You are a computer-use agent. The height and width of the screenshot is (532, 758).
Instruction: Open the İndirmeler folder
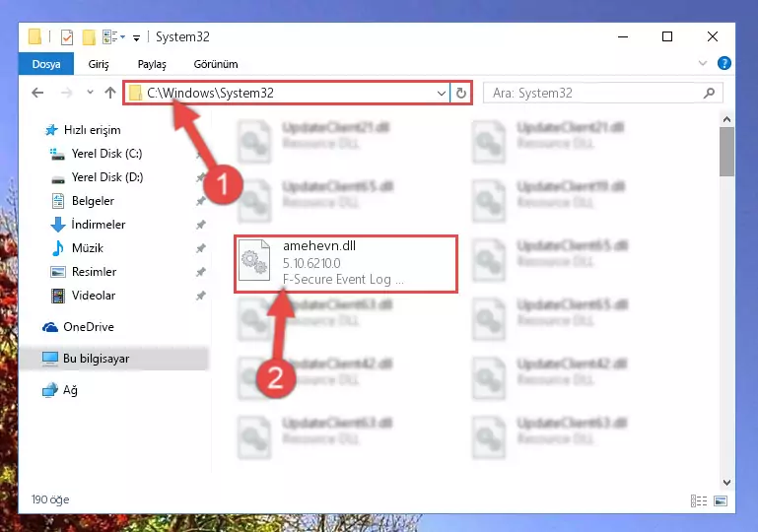99,225
